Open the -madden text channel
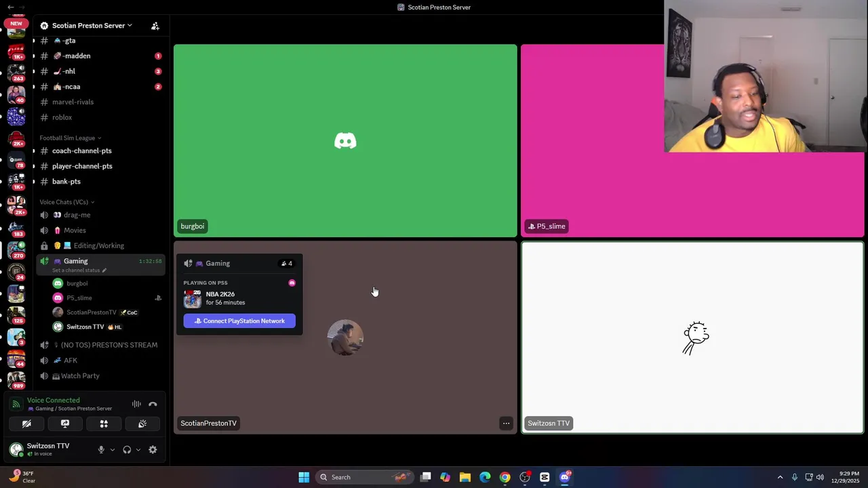This screenshot has height=488, width=868. pos(100,56)
